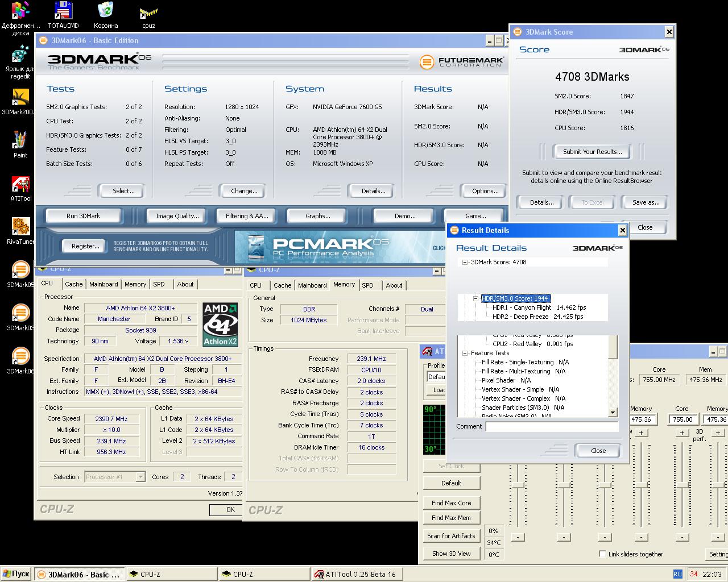The height and width of the screenshot is (582, 728).
Task: Collapse the Feature Tests tree node
Action: tap(465, 353)
